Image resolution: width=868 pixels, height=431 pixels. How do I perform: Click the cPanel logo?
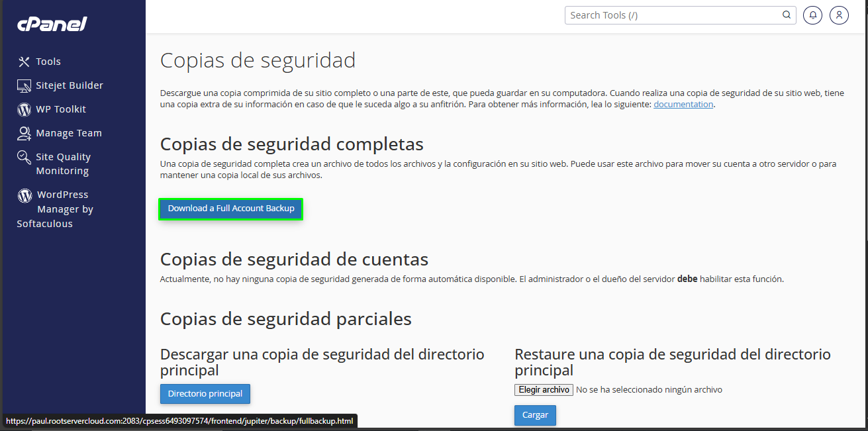[50, 23]
